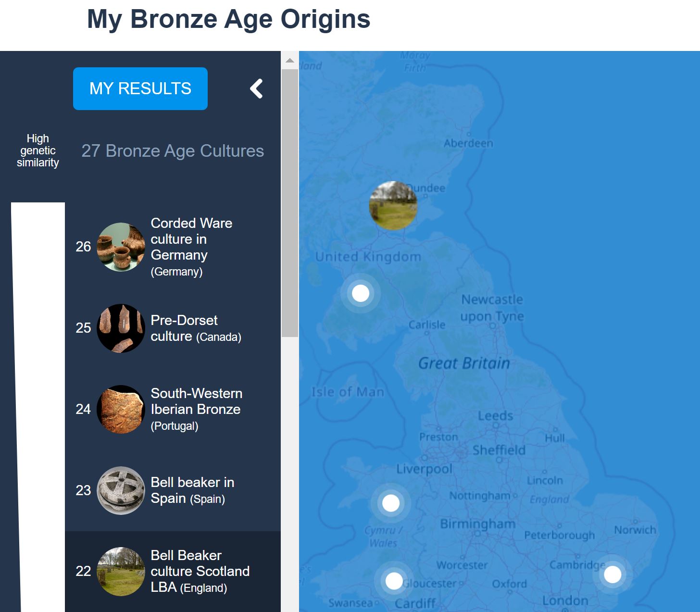This screenshot has height=612, width=700.
Task: Click the map marker near Cardiff
Action: click(394, 581)
